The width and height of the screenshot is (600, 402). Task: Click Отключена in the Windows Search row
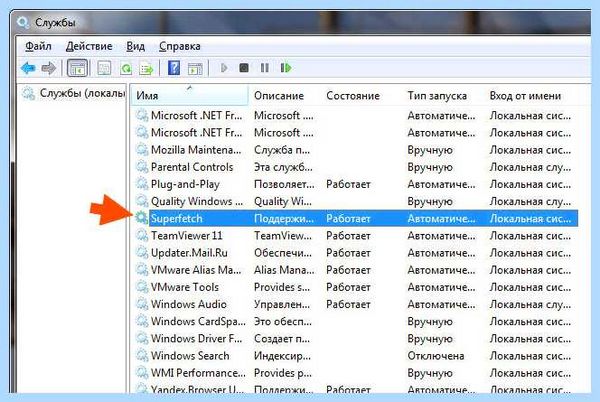tap(436, 356)
